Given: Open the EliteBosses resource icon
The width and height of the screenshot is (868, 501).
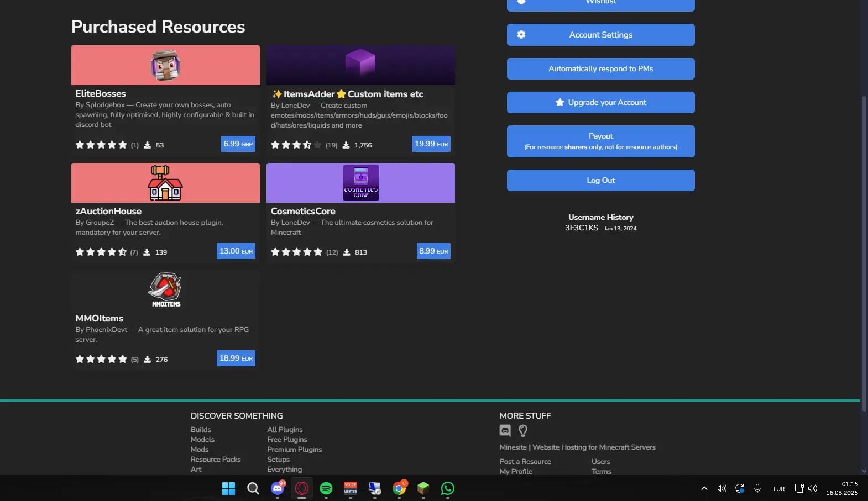Looking at the screenshot, I should [x=165, y=65].
